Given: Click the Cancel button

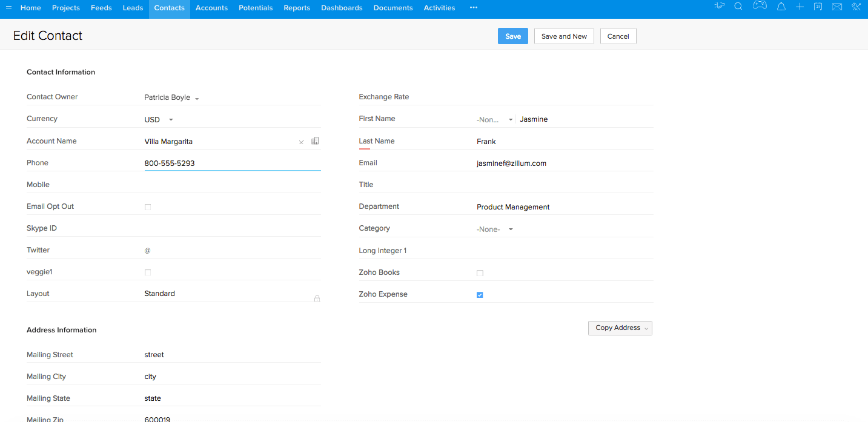Looking at the screenshot, I should pos(618,36).
